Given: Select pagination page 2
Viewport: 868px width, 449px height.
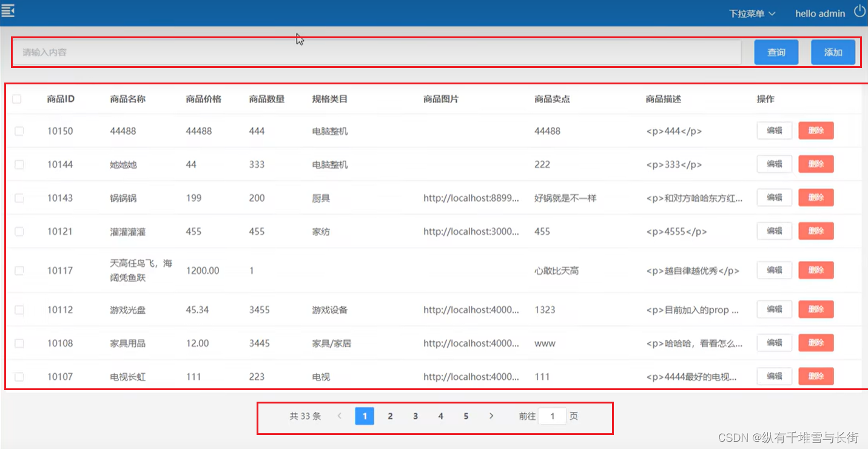Looking at the screenshot, I should (x=390, y=416).
